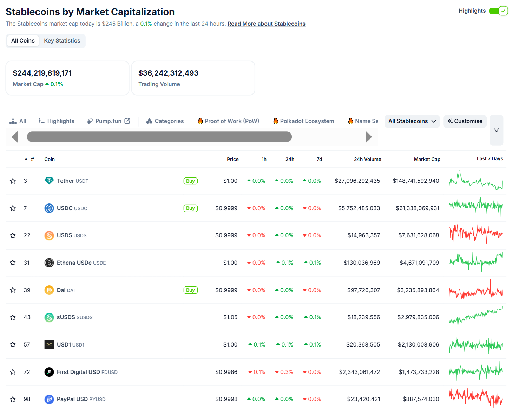The width and height of the screenshot is (532, 408).
Task: Sort table by 1h change
Action: [x=264, y=159]
